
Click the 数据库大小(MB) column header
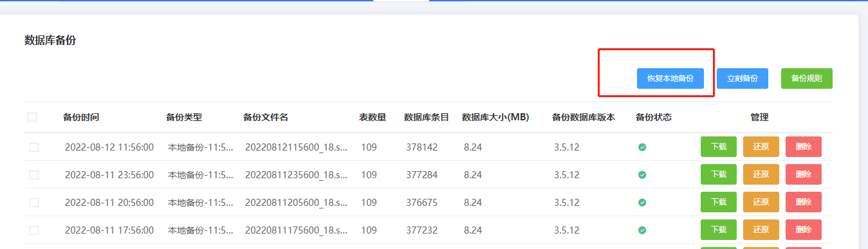pyautogui.click(x=495, y=117)
